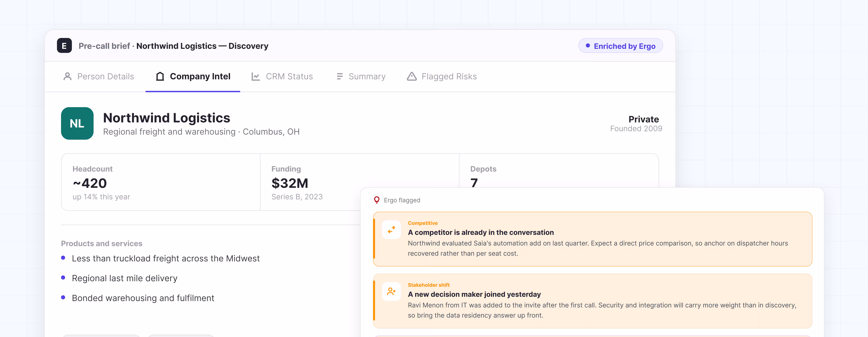Image resolution: width=868 pixels, height=337 pixels.
Task: Click the "Competitive" label
Action: pos(422,223)
